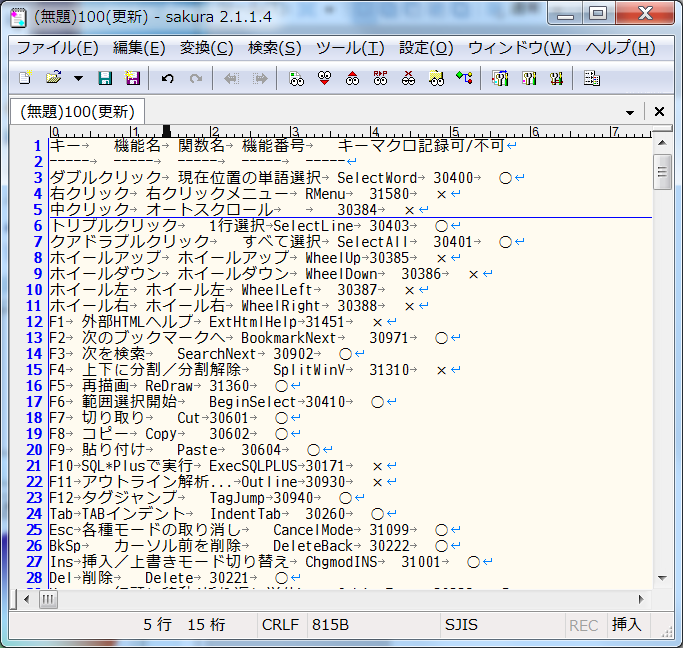This screenshot has width=683, height=648.
Task: Click line number 1 in the gutter
Action: (x=38, y=145)
